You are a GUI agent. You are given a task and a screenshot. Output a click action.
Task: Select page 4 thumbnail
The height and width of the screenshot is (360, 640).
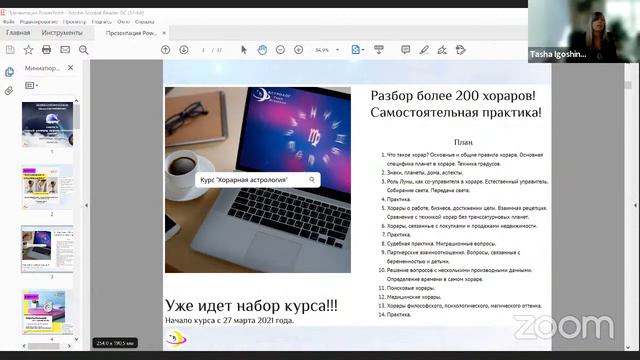click(47, 312)
